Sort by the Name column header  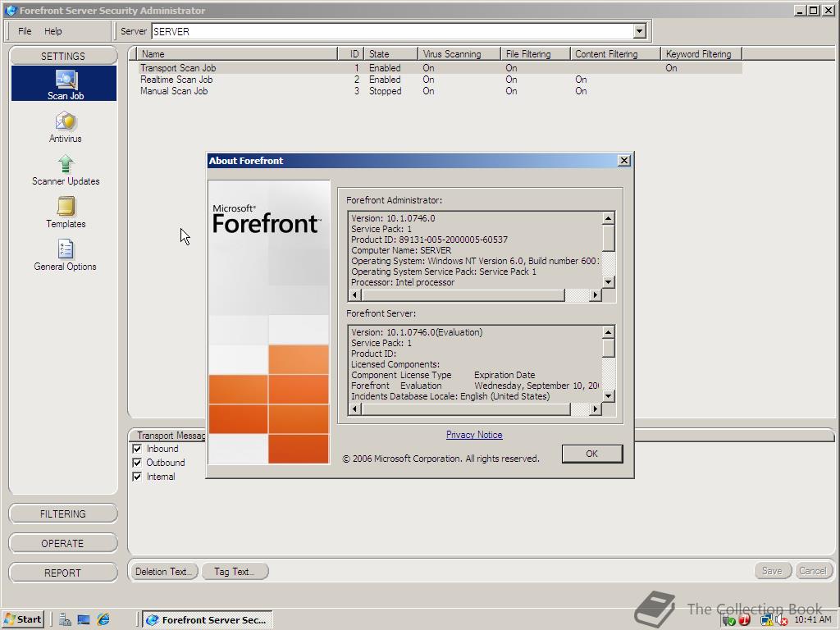237,53
